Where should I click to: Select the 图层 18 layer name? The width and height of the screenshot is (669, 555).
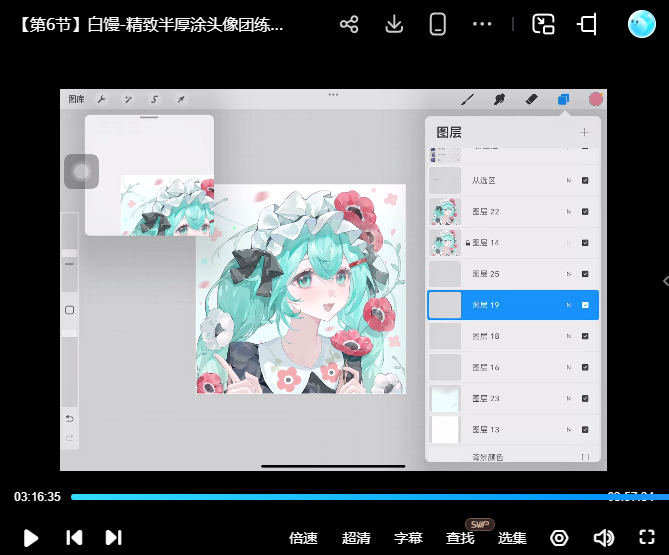tap(486, 336)
